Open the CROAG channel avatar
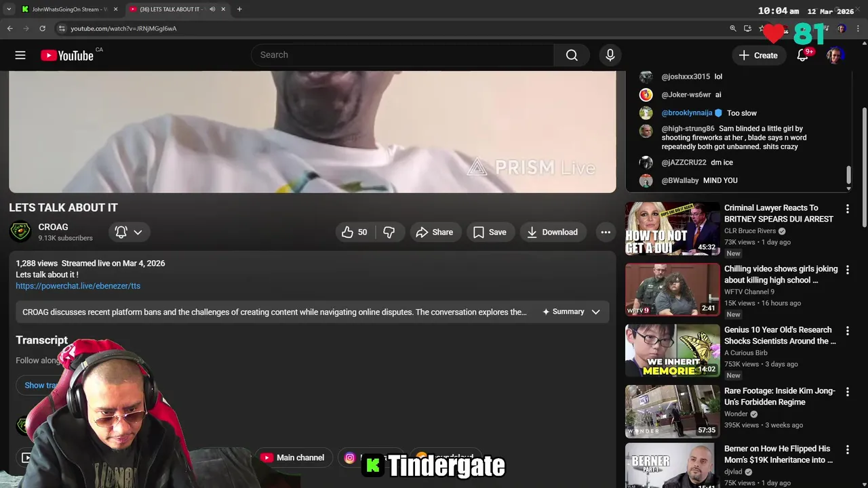 (x=20, y=232)
